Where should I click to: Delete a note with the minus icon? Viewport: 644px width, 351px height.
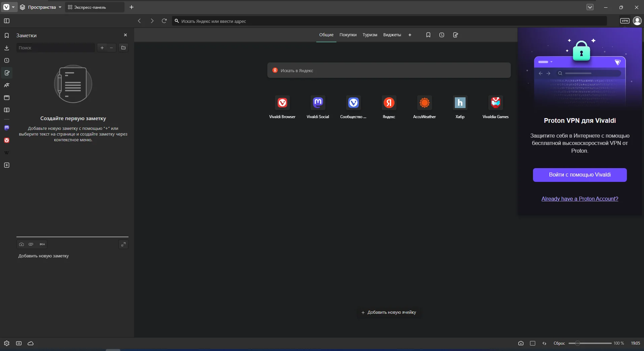111,48
